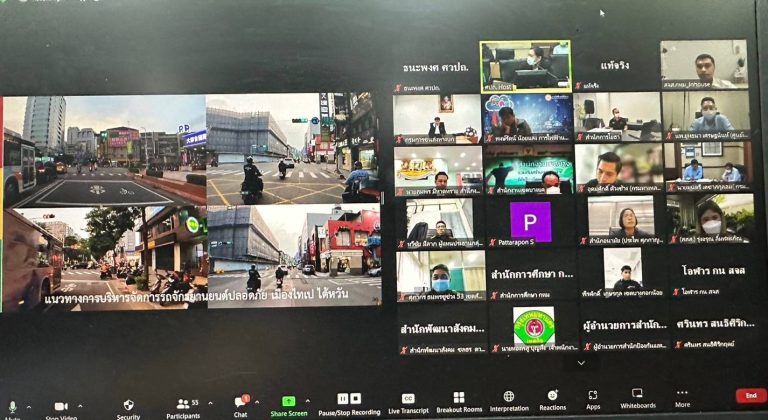This screenshot has height=420, width=768.
Task: Click muted mic icon on Pattarapon S tile
Action: coord(493,243)
